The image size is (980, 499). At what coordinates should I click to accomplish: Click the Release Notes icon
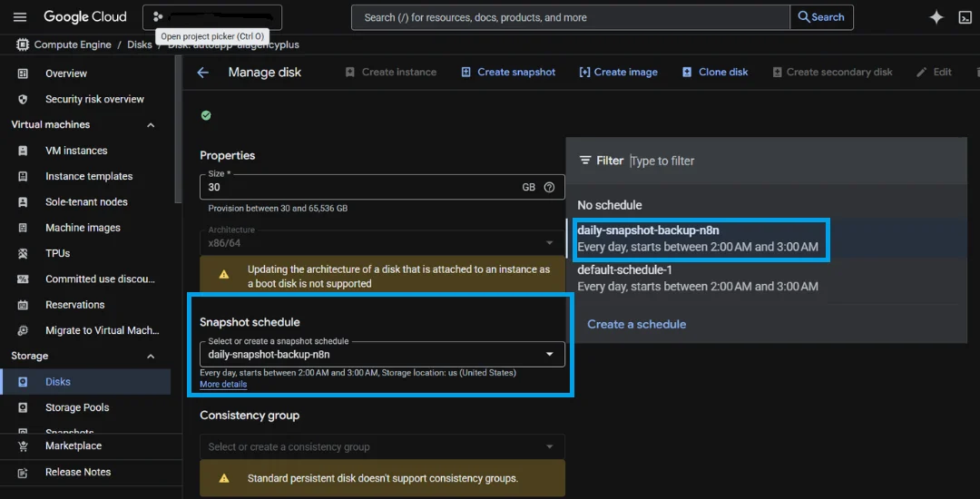(x=23, y=472)
